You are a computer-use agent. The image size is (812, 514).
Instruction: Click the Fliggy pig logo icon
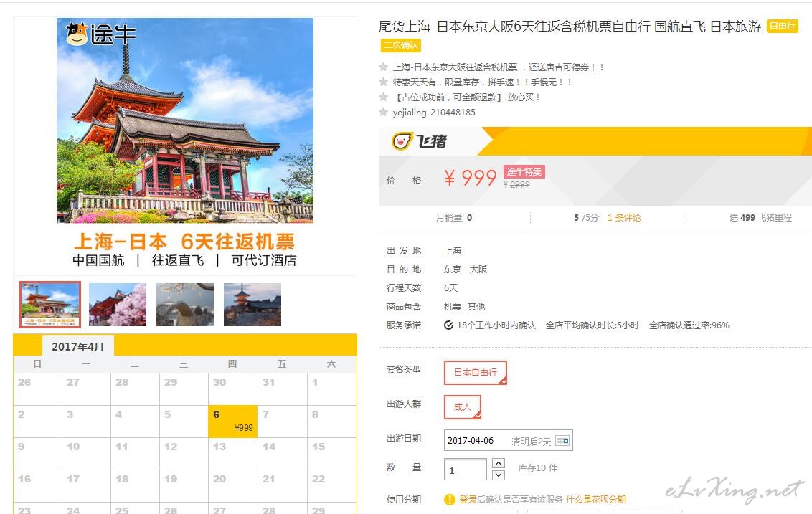click(402, 141)
